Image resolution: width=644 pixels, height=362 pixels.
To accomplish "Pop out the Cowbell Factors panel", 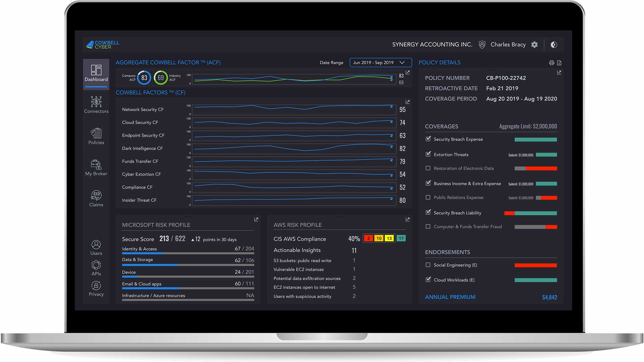I will pos(408,102).
